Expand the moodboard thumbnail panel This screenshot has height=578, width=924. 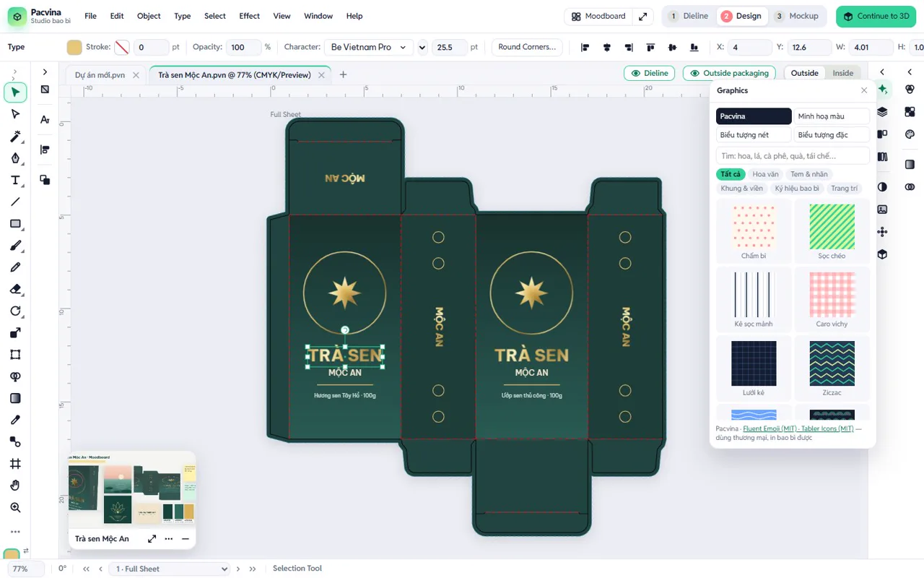152,538
